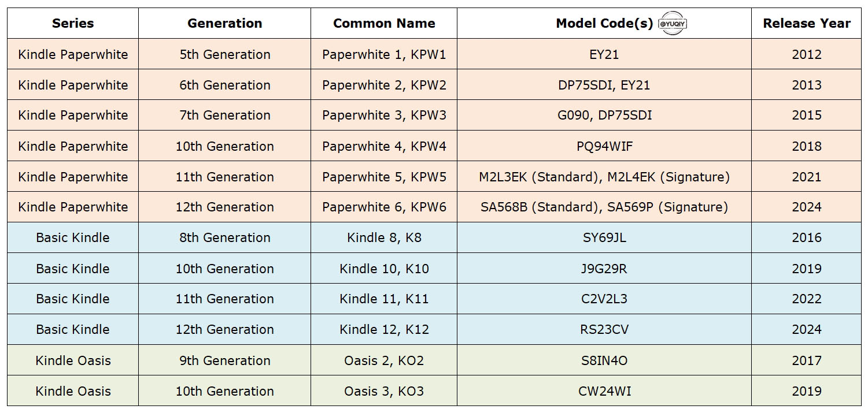This screenshot has height=413, width=868.
Task: Select the SY69JL model code cell
Action: pyautogui.click(x=604, y=237)
